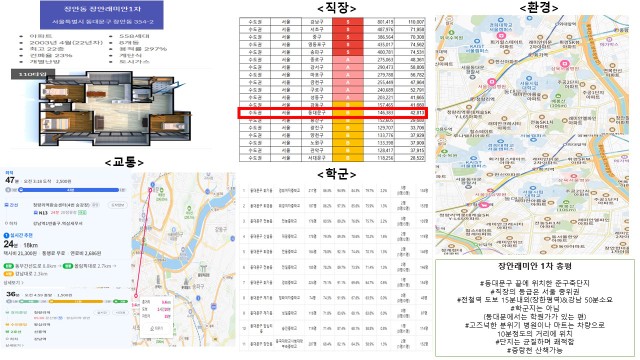The height and width of the screenshot is (360, 640).
Task: Select the 110타입 label tag
Action: click(33, 74)
